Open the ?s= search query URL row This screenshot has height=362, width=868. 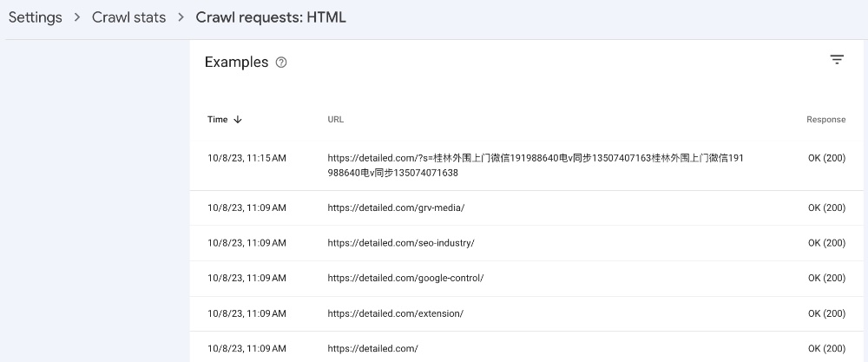tap(526, 166)
